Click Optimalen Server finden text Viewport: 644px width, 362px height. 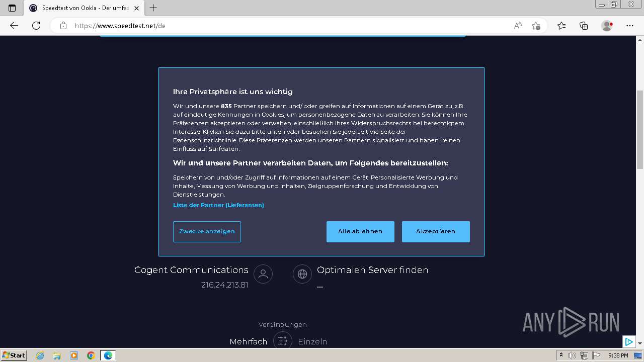(372, 270)
